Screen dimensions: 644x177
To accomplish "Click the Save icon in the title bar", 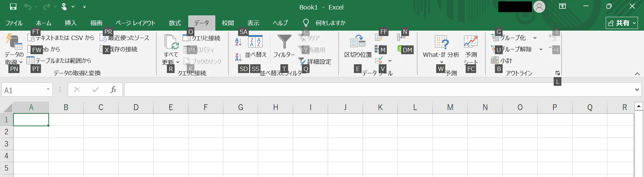I will tap(13, 7).
